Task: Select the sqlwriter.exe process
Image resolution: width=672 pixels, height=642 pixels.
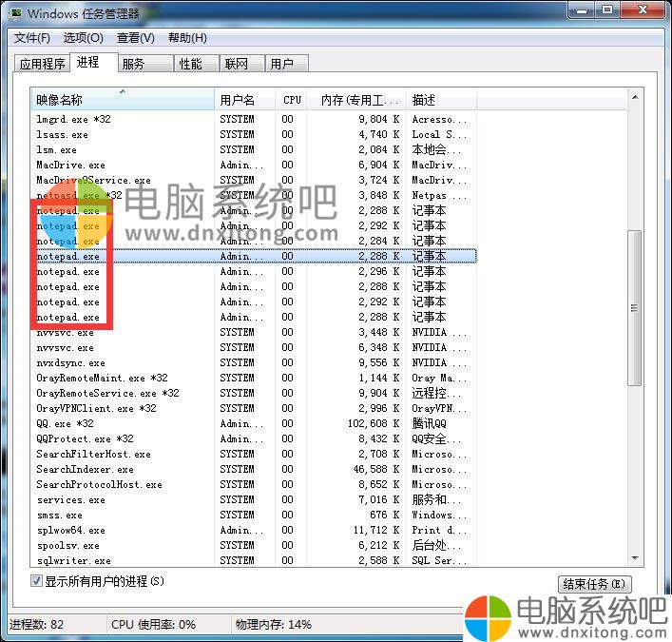Action: click(x=253, y=560)
